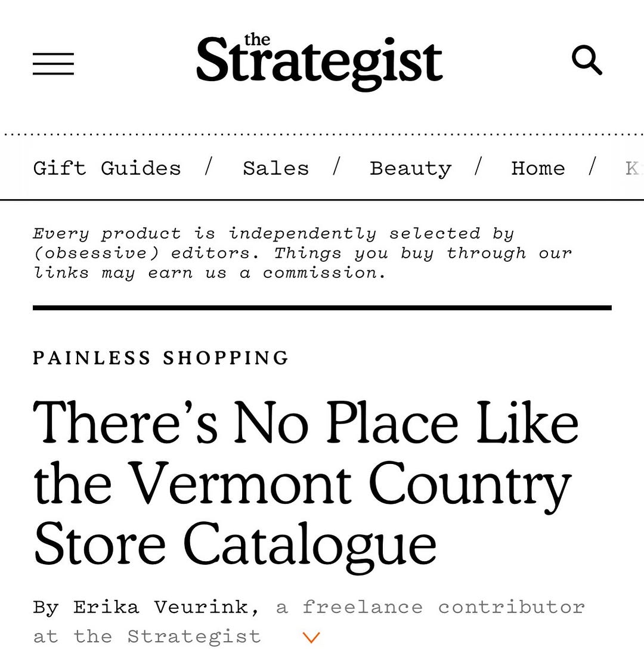Expand author details with orange chevron
This screenshot has height=662, width=644.
(x=311, y=638)
